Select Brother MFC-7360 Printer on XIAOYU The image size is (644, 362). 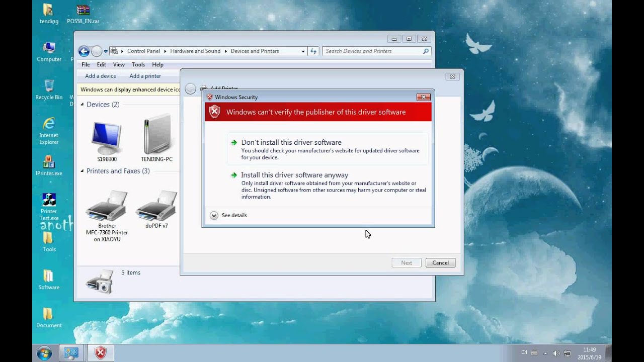(x=107, y=216)
